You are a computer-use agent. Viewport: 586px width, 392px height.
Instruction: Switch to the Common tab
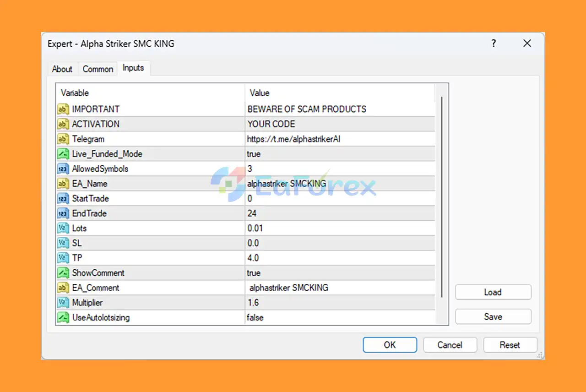pyautogui.click(x=98, y=69)
